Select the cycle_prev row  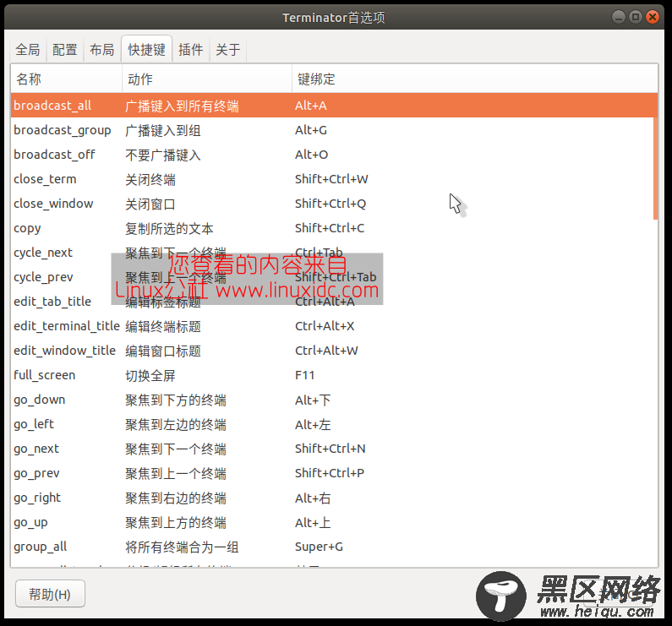point(334,277)
